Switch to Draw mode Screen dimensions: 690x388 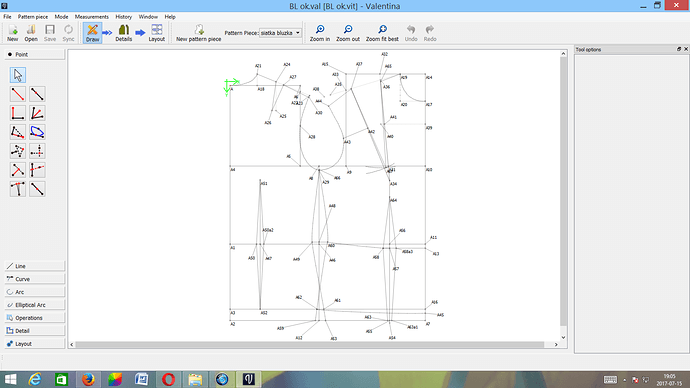[92, 33]
